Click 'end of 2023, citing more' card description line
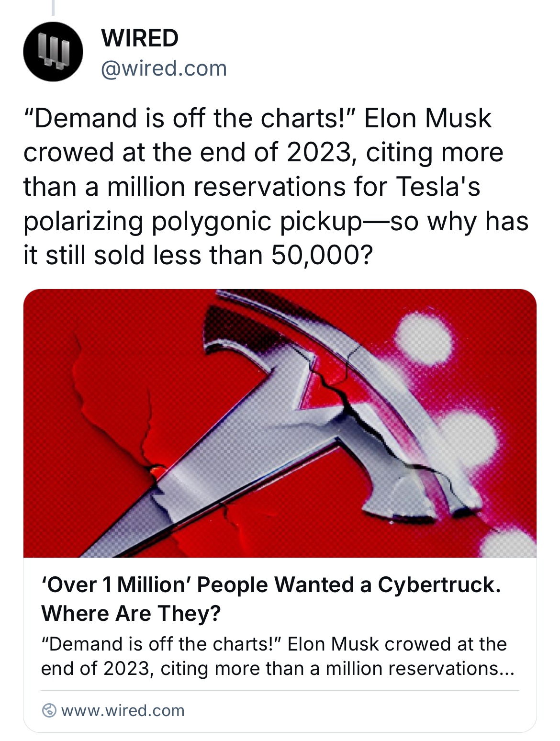 [x=277, y=669]
